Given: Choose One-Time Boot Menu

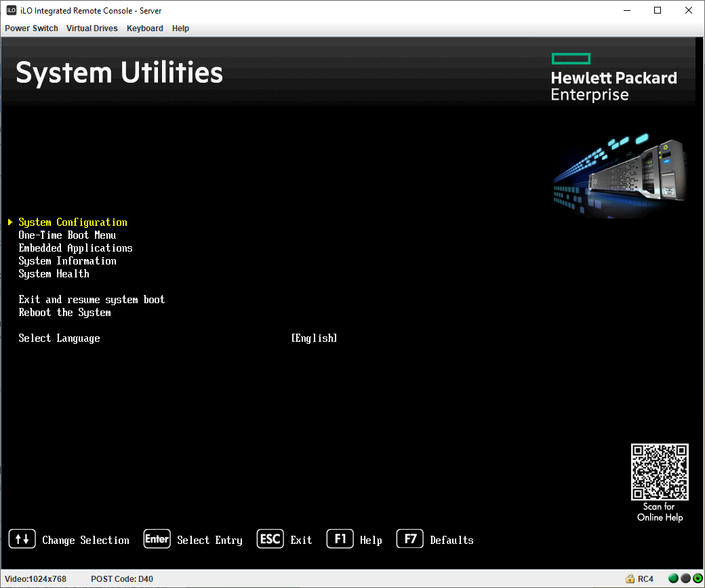Looking at the screenshot, I should pos(67,235).
